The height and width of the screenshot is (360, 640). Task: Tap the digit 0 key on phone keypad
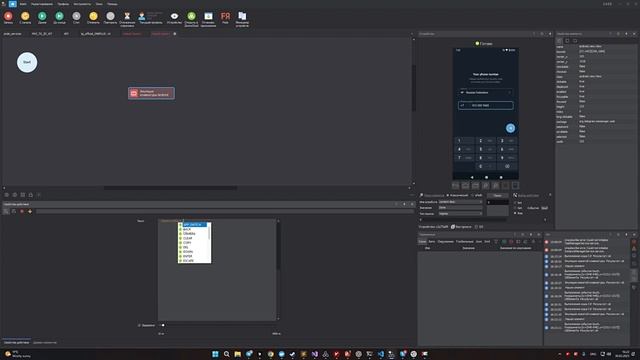point(486,166)
